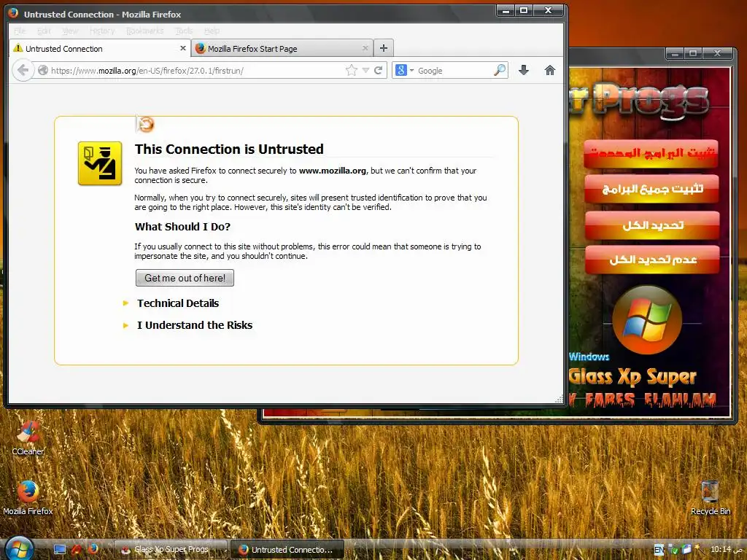Launch Firefox from the quick launch bar

click(93, 549)
